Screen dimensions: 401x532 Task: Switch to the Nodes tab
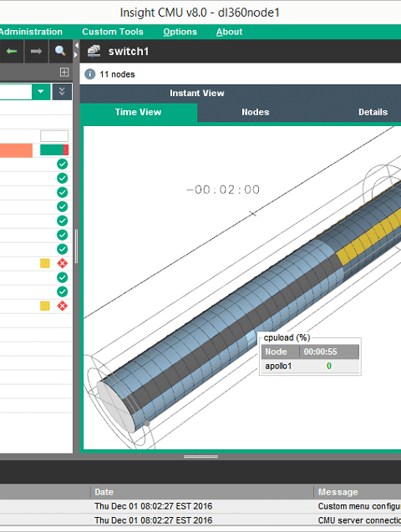point(255,112)
